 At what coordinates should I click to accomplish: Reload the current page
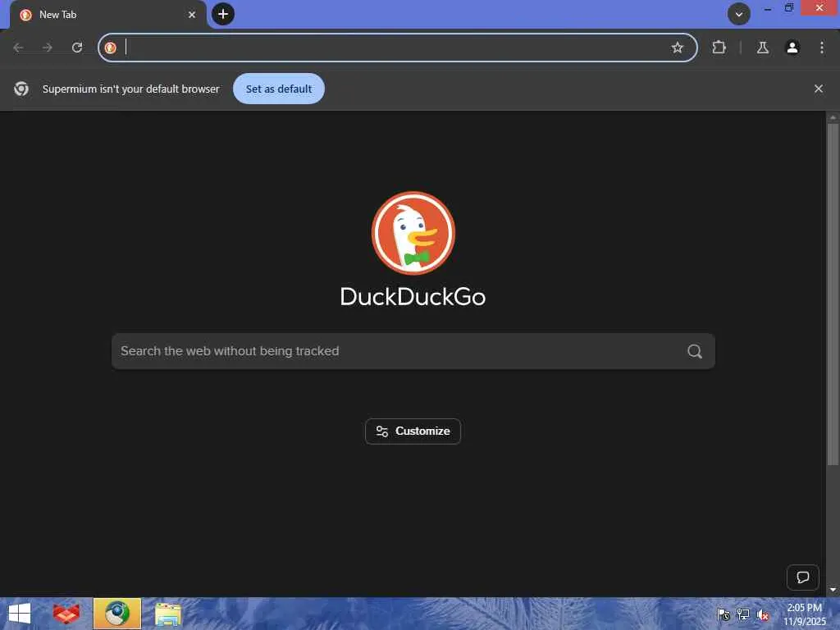[77, 48]
